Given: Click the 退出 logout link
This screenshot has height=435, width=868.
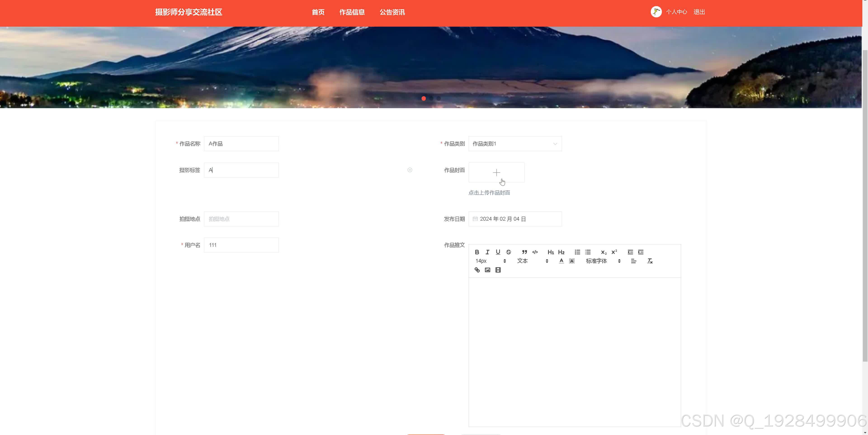Looking at the screenshot, I should [x=699, y=12].
